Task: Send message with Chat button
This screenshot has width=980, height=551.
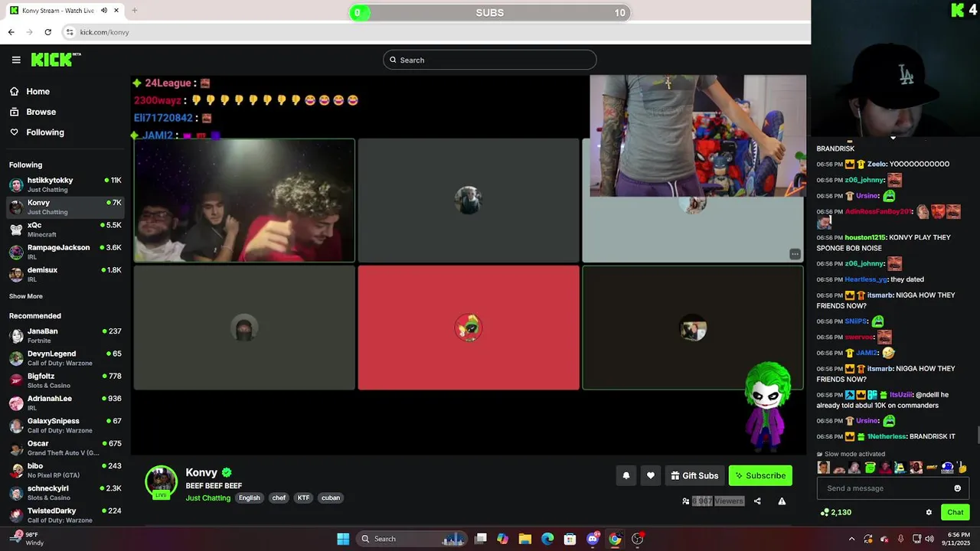Action: (x=955, y=512)
